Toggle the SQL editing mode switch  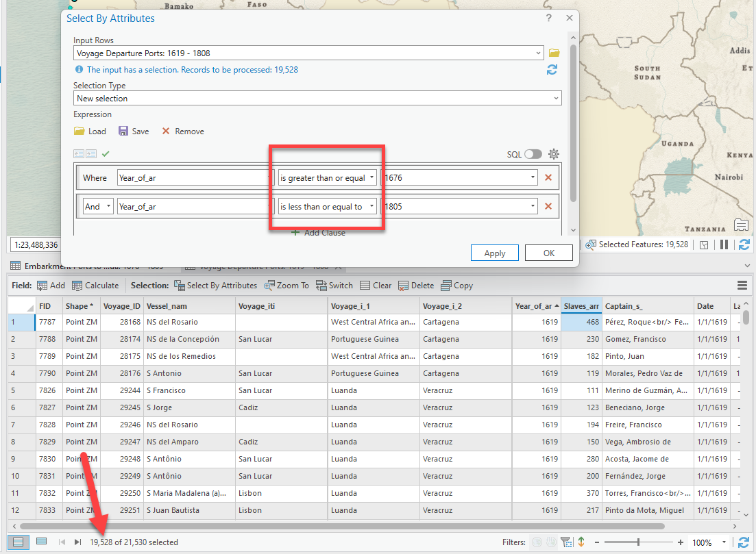click(533, 154)
